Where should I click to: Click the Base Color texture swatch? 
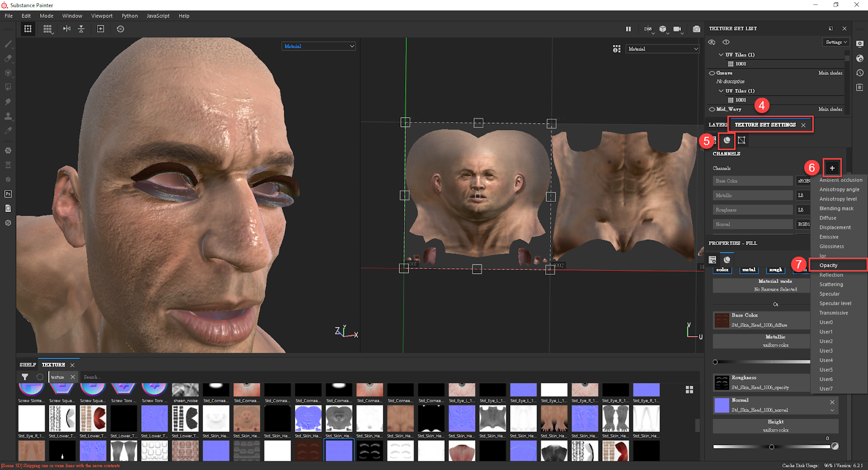tap(722, 320)
